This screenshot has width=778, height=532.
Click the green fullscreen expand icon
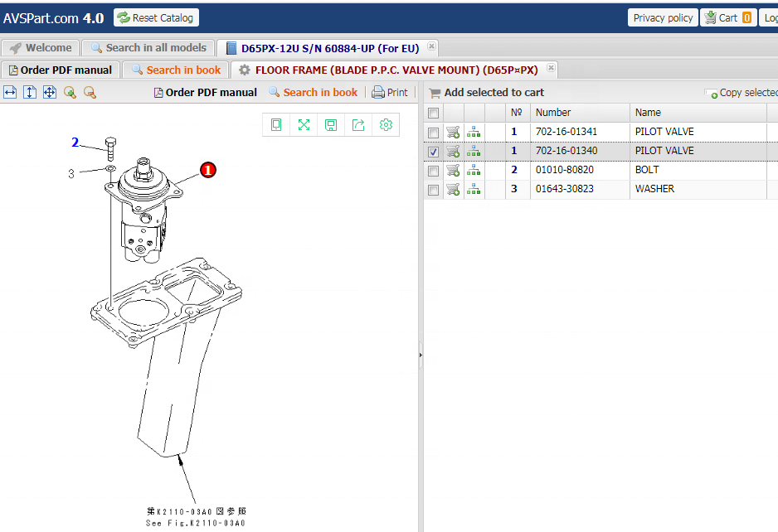[304, 125]
